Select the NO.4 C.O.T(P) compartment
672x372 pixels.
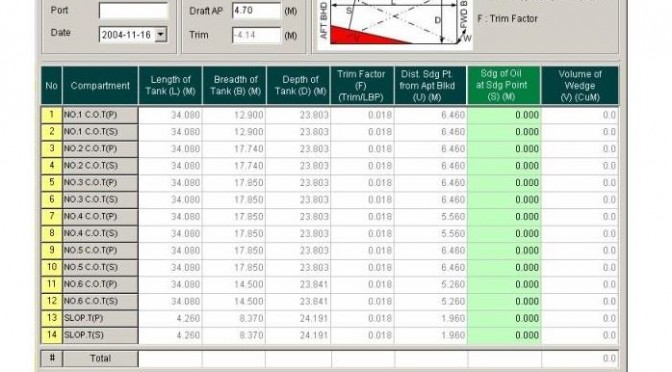tap(100, 216)
